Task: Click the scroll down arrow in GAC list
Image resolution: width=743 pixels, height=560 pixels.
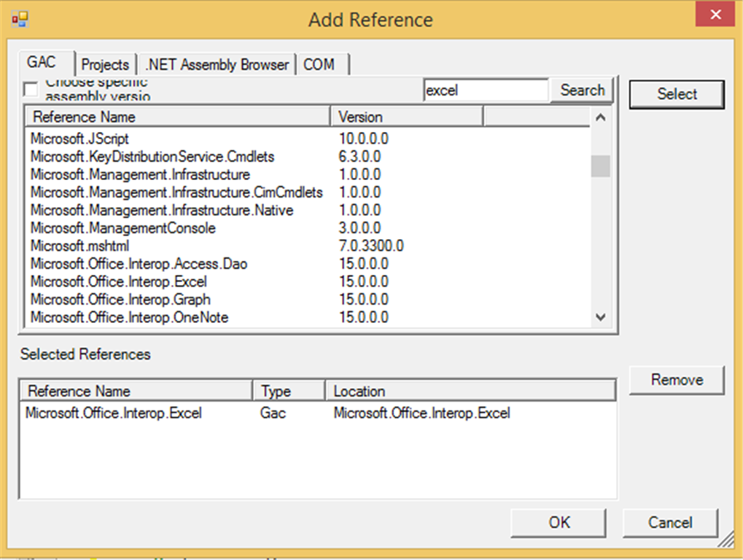Action: click(x=600, y=317)
